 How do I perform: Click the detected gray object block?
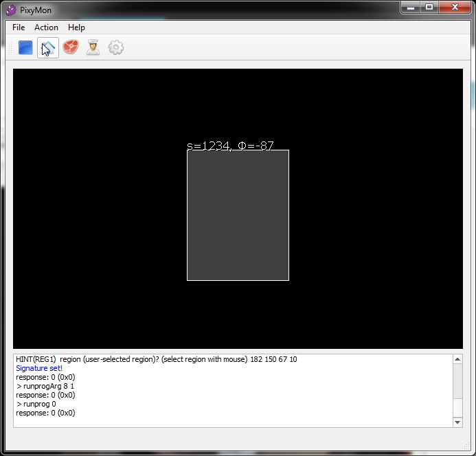click(x=238, y=215)
